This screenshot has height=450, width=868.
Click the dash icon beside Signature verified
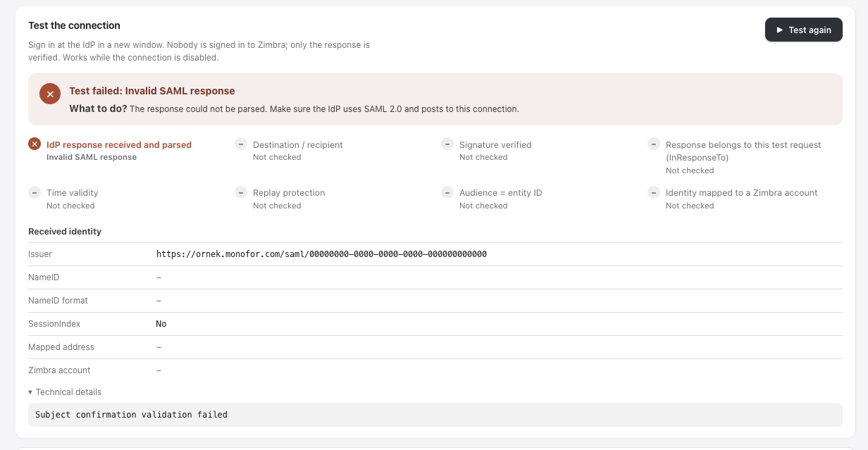[x=447, y=144]
